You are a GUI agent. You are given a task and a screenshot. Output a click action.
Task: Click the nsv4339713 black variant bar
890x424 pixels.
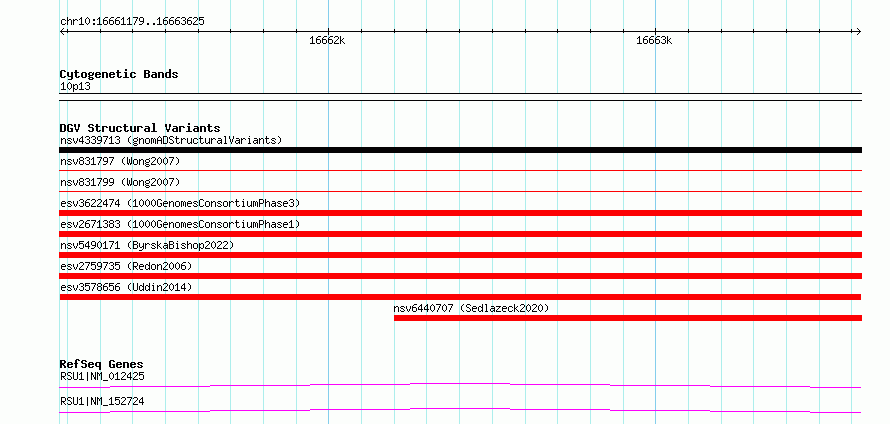tap(460, 150)
